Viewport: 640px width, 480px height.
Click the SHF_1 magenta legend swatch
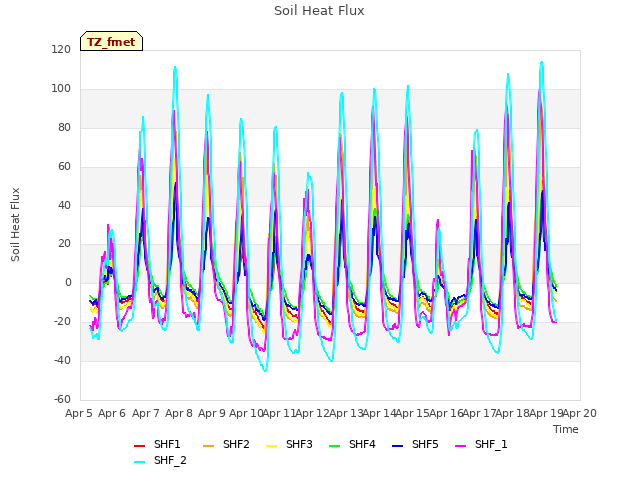coord(460,446)
